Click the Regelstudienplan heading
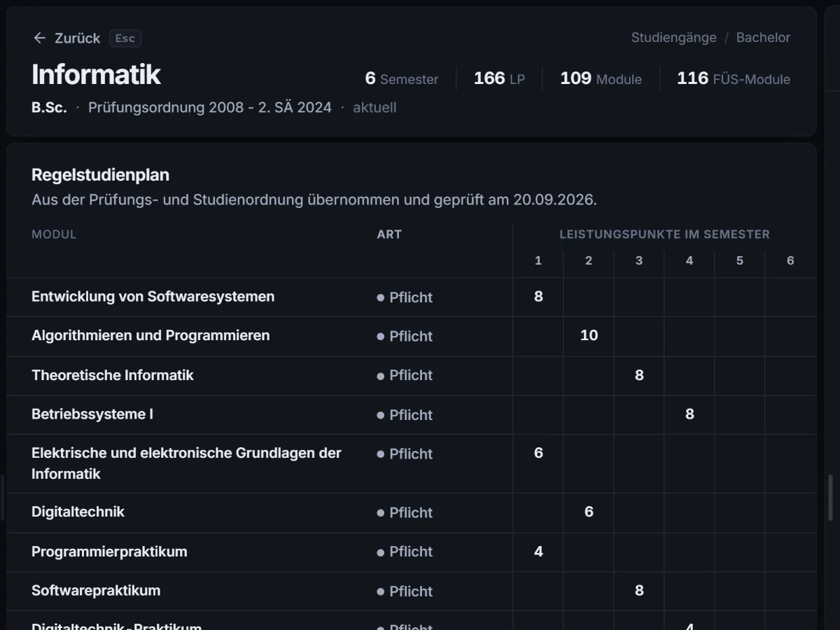The image size is (840, 630). [100, 175]
